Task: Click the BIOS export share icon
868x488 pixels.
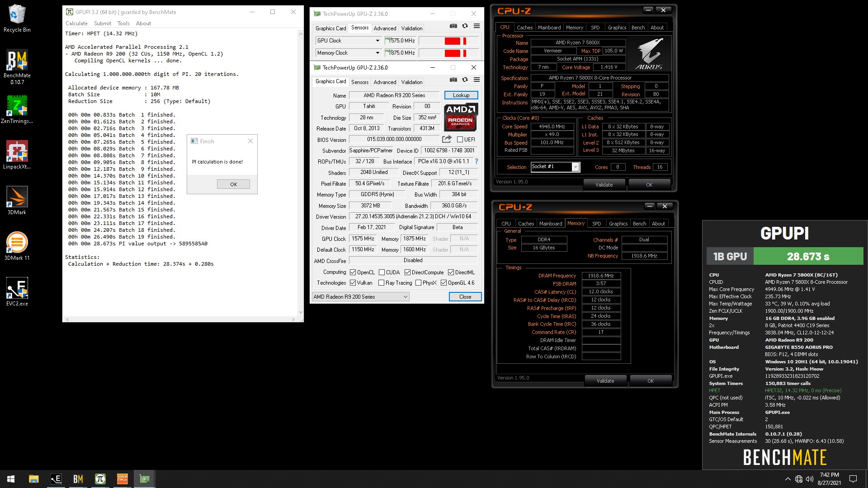Action: (447, 139)
